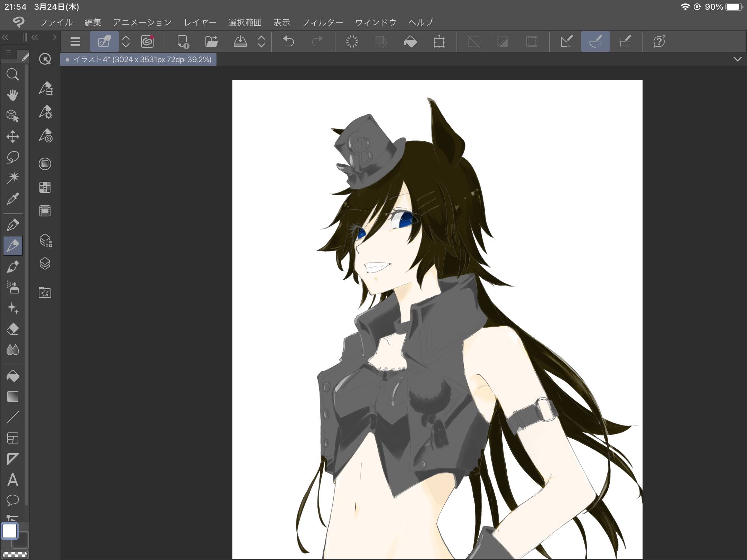Open the Brush Size palette icon
The width and height of the screenshot is (747, 560).
tap(45, 136)
